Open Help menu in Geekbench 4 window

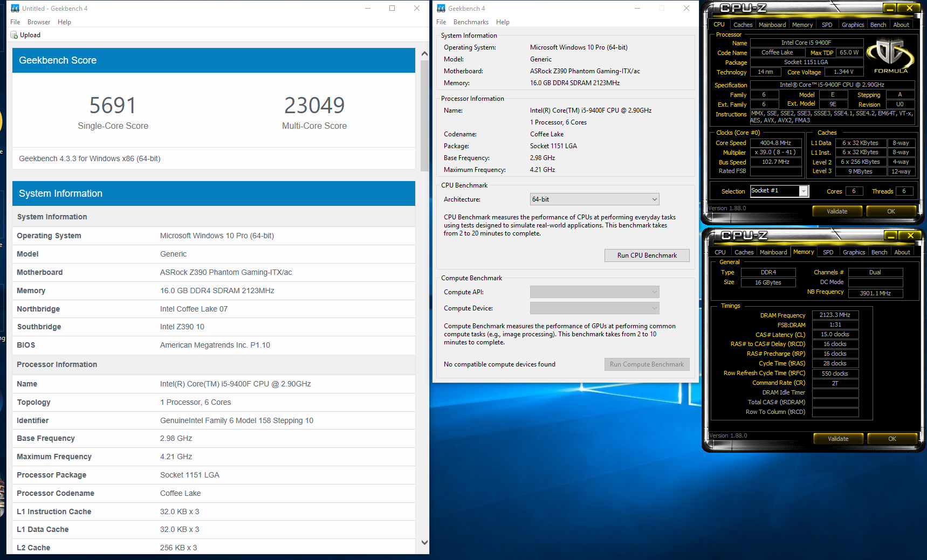[x=503, y=22]
